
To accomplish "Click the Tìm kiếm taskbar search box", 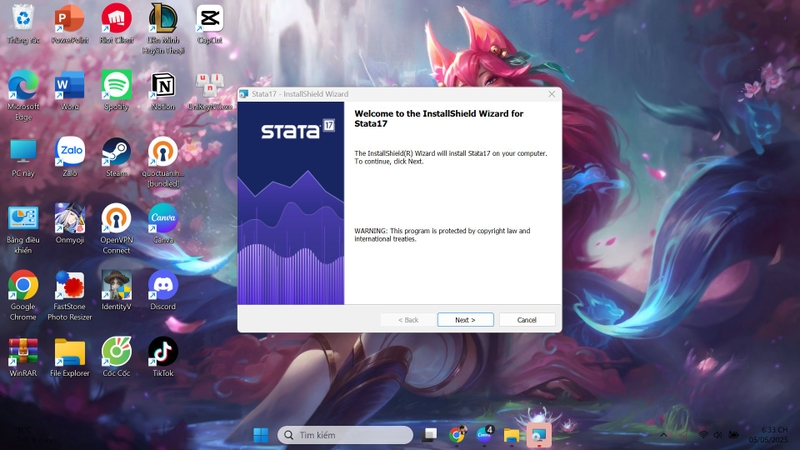I will pos(345,435).
